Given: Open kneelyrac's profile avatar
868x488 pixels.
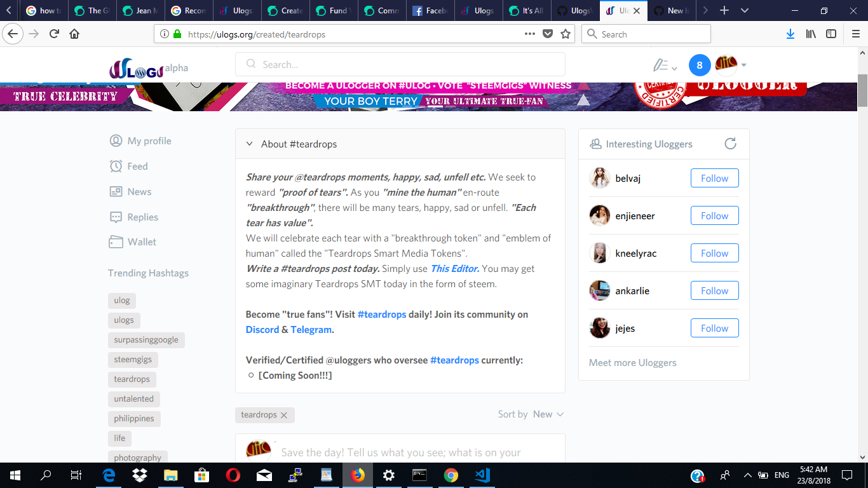Looking at the screenshot, I should tap(600, 254).
